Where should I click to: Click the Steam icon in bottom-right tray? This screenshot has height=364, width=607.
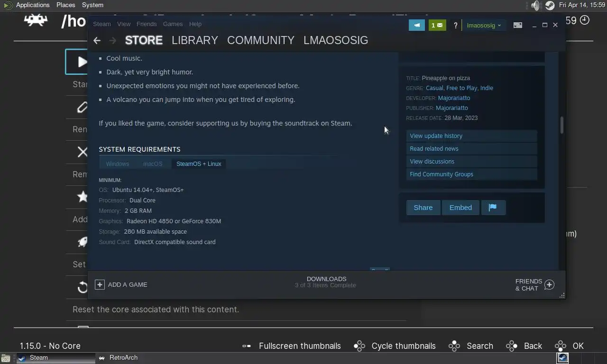coord(562,358)
